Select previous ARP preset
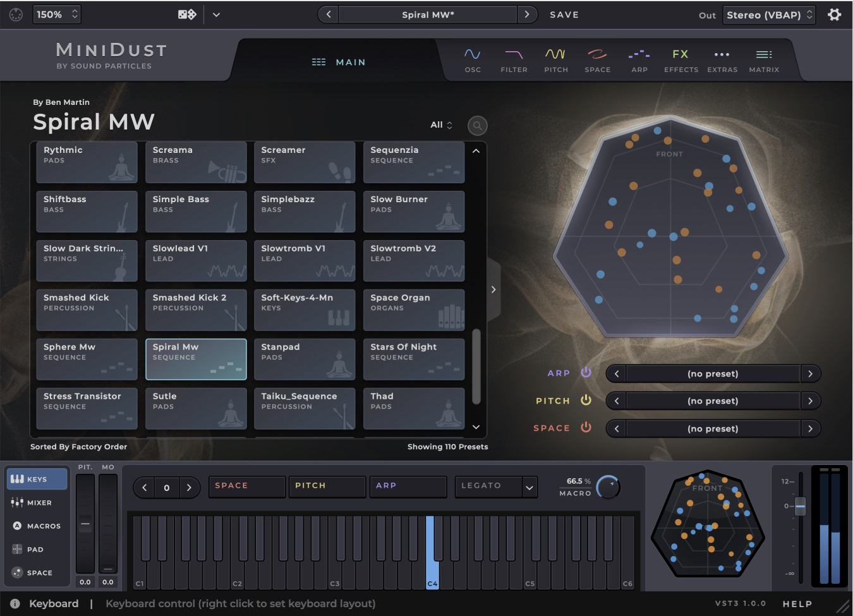Viewport: 853px width, 616px height. click(x=617, y=374)
